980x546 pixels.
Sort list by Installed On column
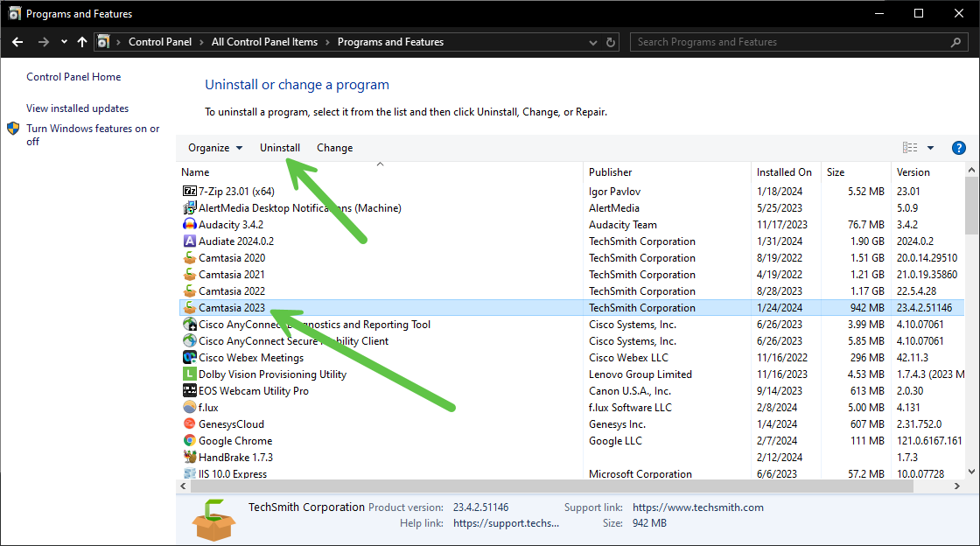784,172
